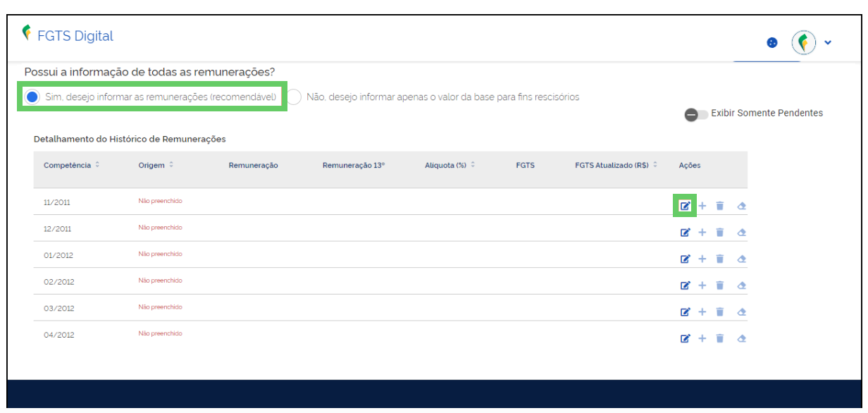Clear the 04/2012 row with eraser
Viewport: 868px width, 413px height.
tap(741, 338)
